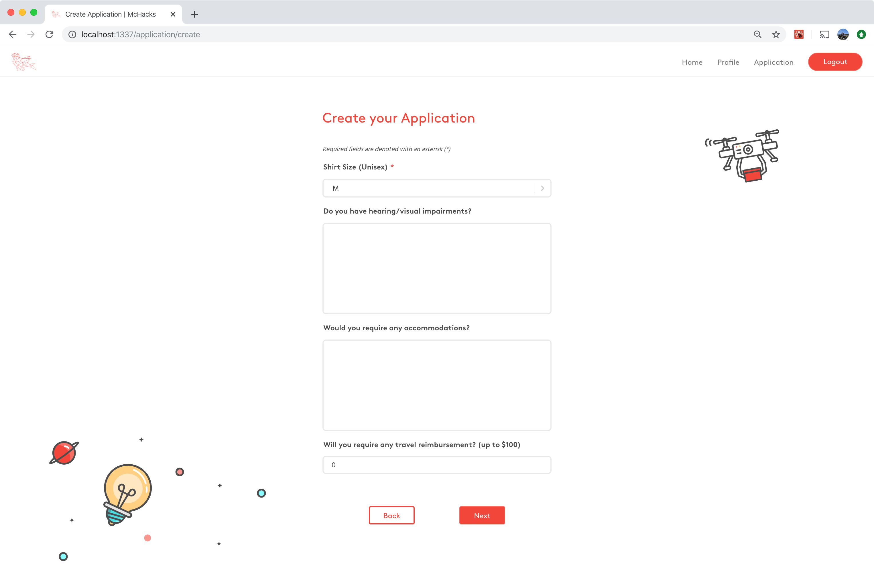This screenshot has height=588, width=874.
Task: Open a new browser tab
Action: 194,14
